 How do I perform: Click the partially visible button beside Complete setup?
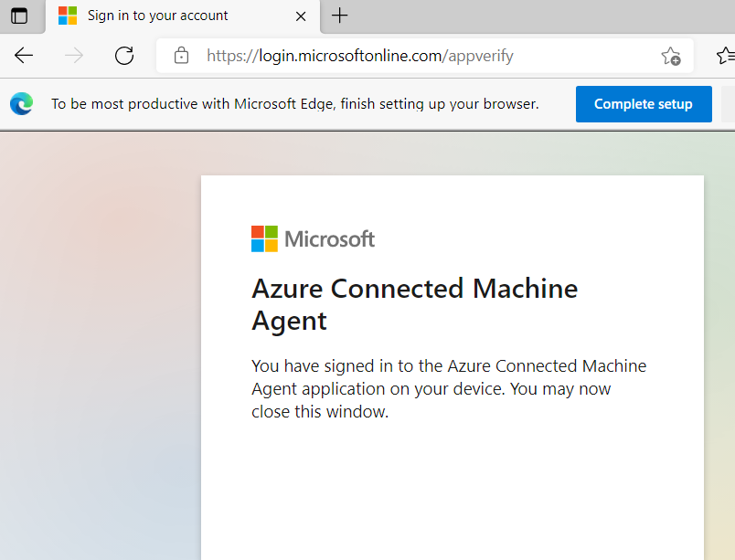(x=728, y=104)
